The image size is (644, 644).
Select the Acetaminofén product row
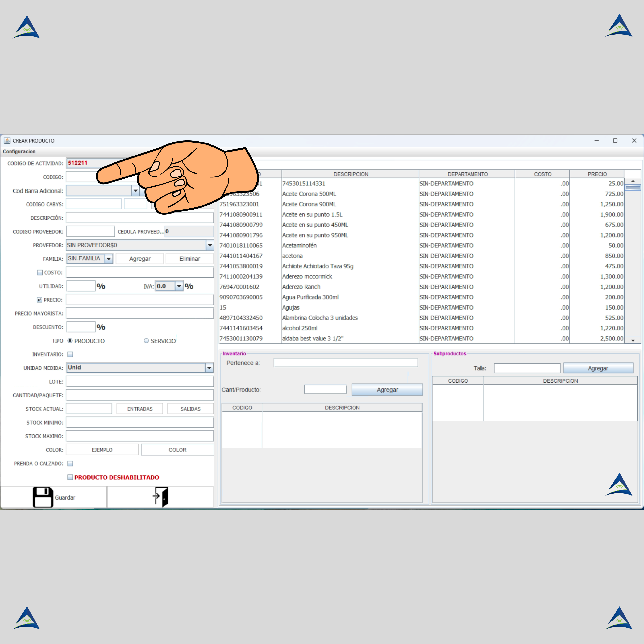421,245
